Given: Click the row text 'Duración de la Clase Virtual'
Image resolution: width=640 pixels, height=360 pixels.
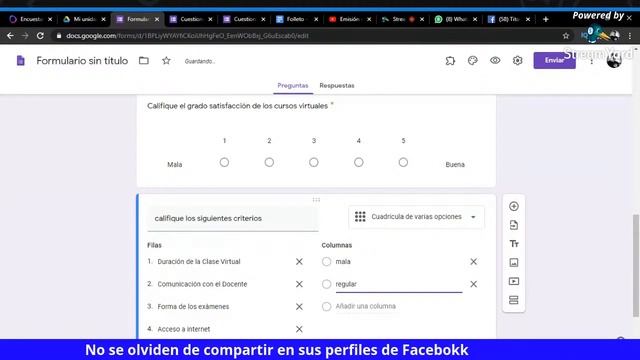Looking at the screenshot, I should pyautogui.click(x=199, y=262).
